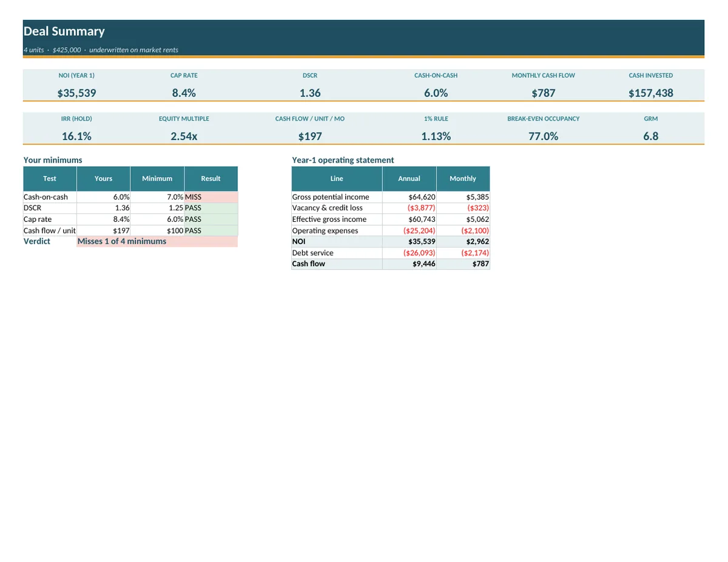Select the ($2,100) monthly expenses cell
This screenshot has height=562, width=728.
[463, 230]
